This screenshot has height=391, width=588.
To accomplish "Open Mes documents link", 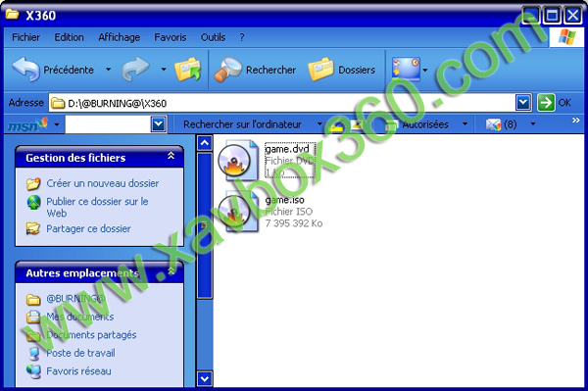I will pyautogui.click(x=80, y=317).
